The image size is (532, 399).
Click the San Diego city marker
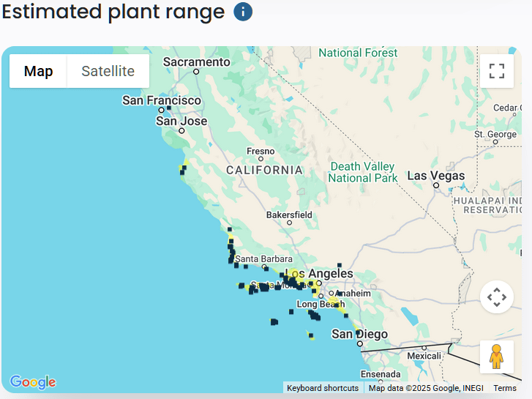[359, 343]
